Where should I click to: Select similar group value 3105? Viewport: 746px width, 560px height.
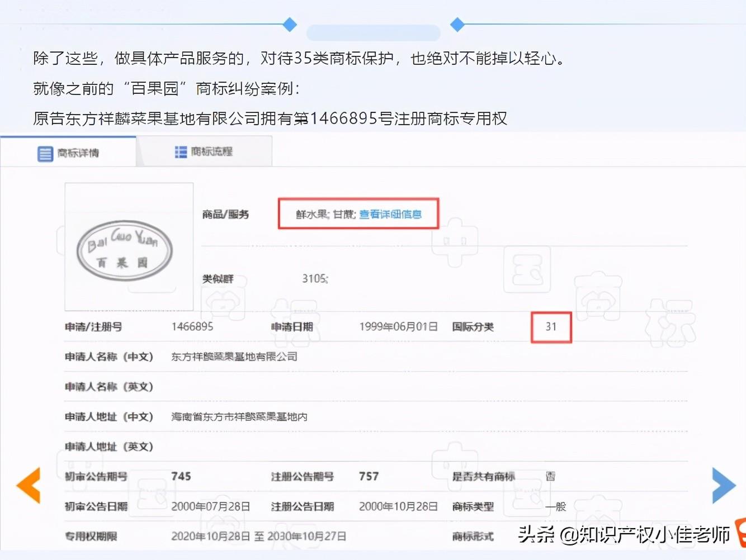[315, 278]
